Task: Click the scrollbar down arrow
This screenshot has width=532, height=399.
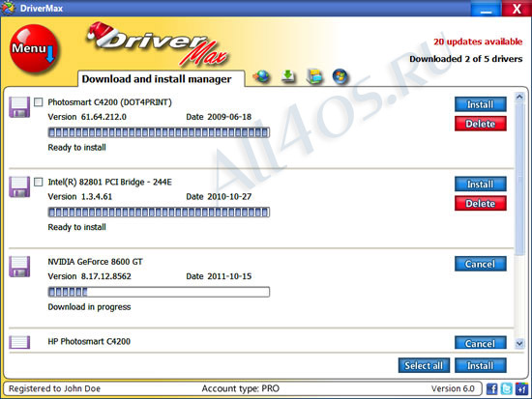Action: 519,344
